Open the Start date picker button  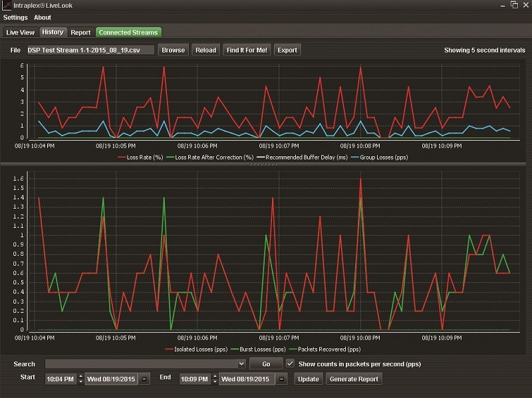145,379
